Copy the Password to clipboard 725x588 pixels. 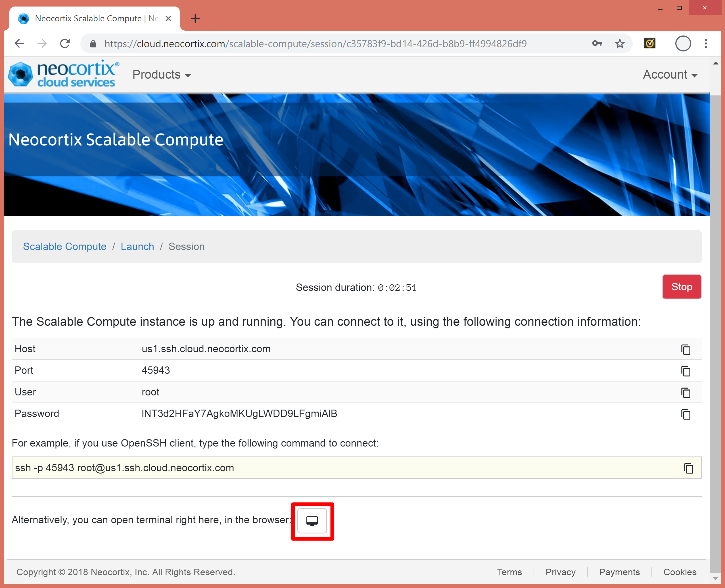(x=685, y=414)
